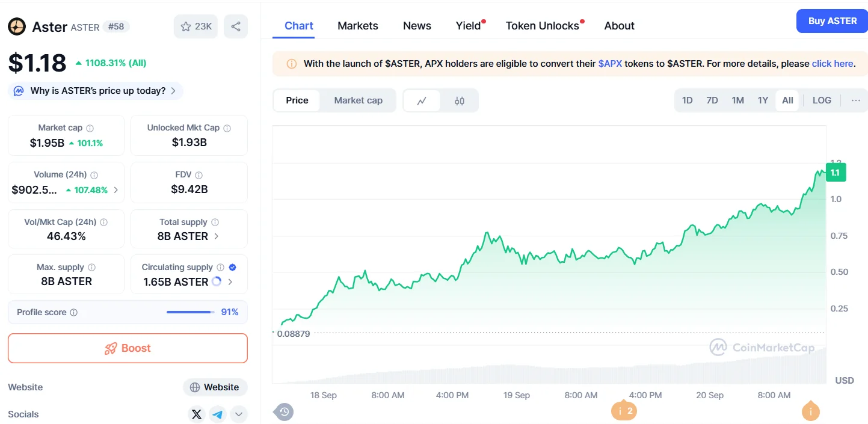This screenshot has width=868, height=424.
Task: Click the Volume (24h) info icon
Action: click(x=94, y=175)
